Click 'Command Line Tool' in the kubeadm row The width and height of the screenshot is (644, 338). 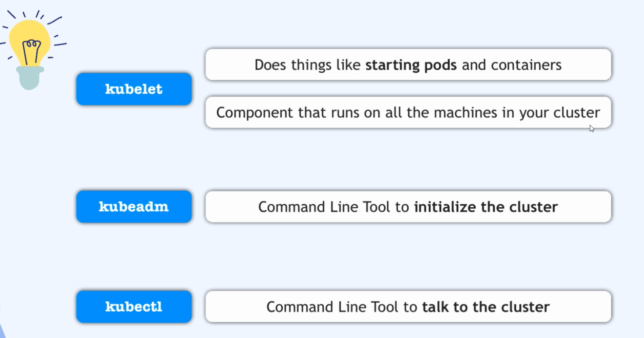coord(324,207)
